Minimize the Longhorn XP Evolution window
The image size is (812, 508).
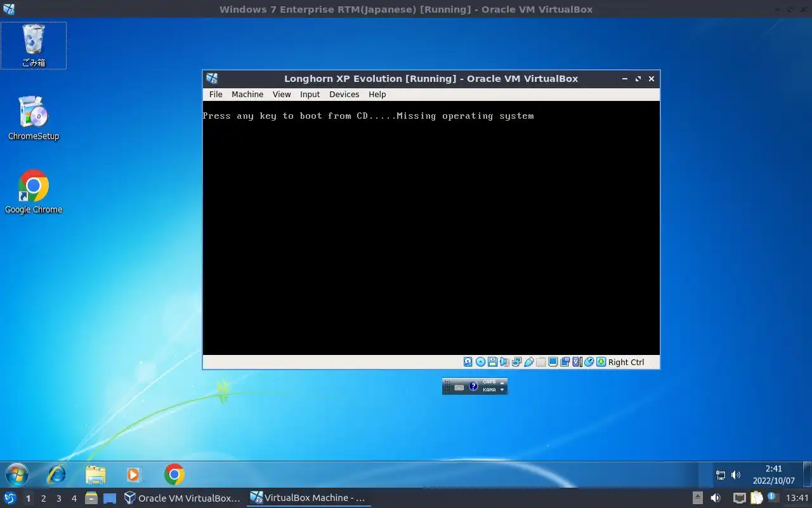click(625, 79)
